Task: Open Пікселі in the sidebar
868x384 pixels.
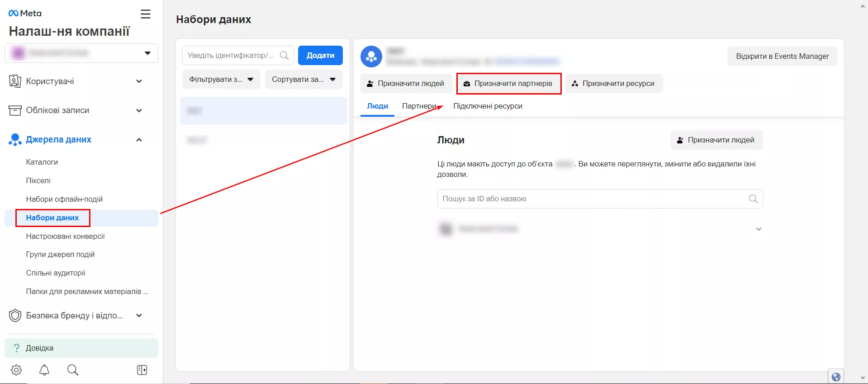Action: [38, 180]
